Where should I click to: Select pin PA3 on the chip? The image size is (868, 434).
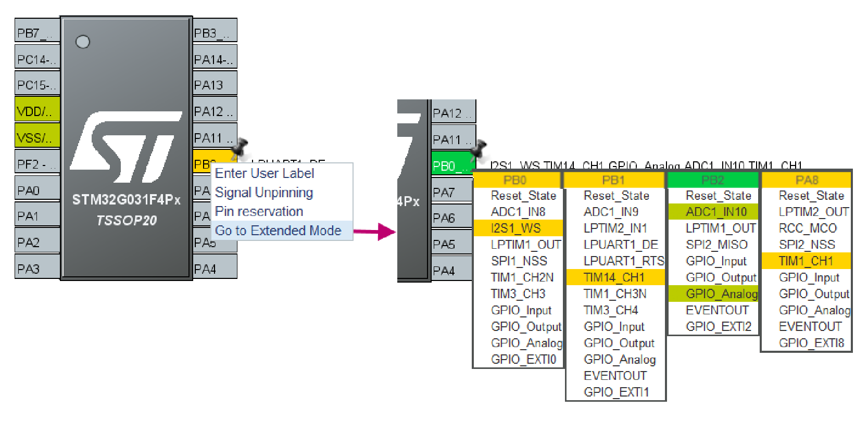[37, 267]
